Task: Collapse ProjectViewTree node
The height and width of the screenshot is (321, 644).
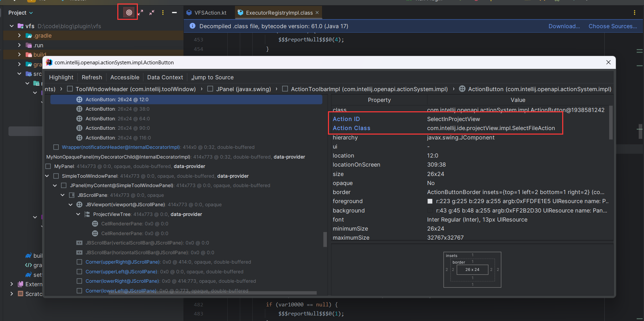Action: coord(78,214)
